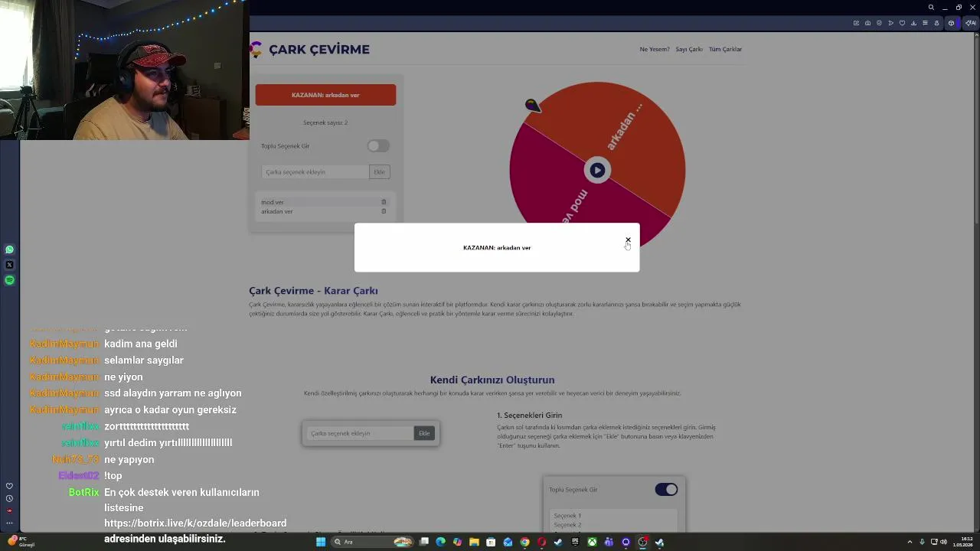Open the history clock icon in the sidebar

(9, 498)
